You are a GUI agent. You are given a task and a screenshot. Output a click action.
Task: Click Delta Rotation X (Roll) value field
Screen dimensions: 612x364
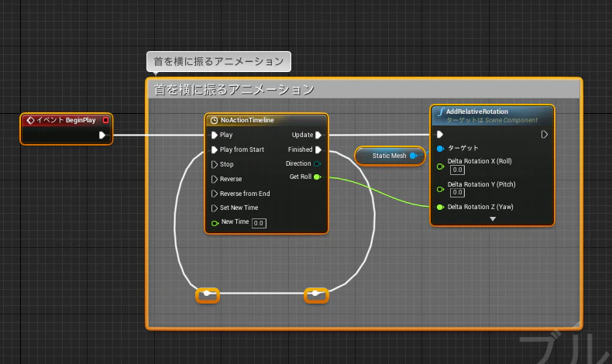coord(457,170)
